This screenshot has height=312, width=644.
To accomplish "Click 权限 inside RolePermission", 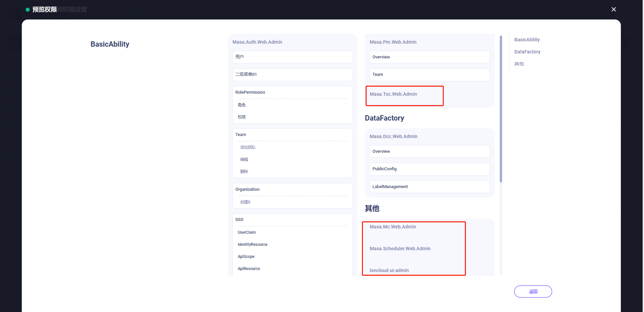I will (242, 117).
